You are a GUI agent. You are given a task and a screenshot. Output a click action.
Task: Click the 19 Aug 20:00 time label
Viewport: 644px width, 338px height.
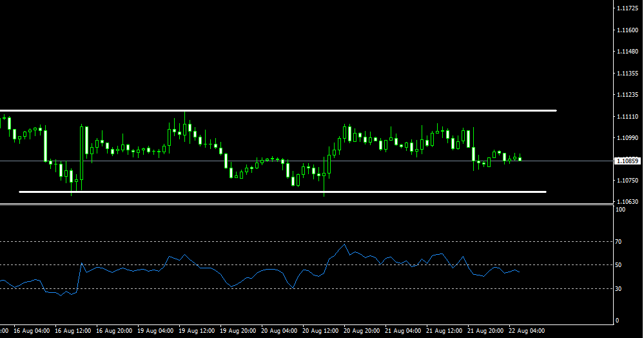point(238,331)
